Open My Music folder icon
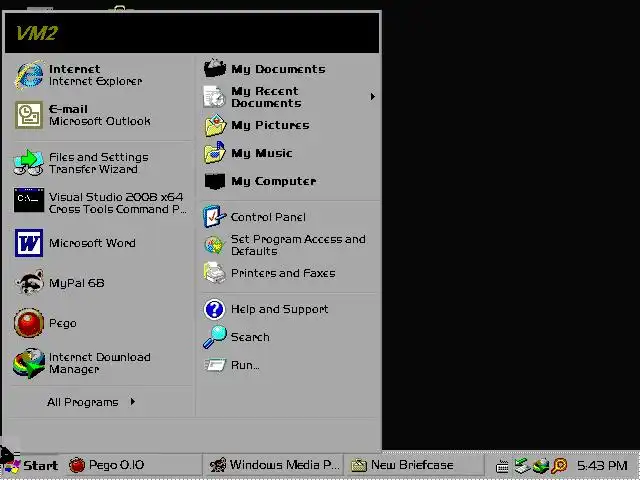Screen dimensions: 640x480 214,153
